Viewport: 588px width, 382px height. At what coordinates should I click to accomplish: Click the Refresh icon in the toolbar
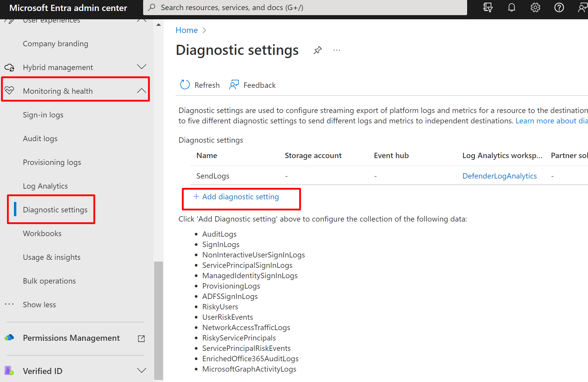coord(185,85)
